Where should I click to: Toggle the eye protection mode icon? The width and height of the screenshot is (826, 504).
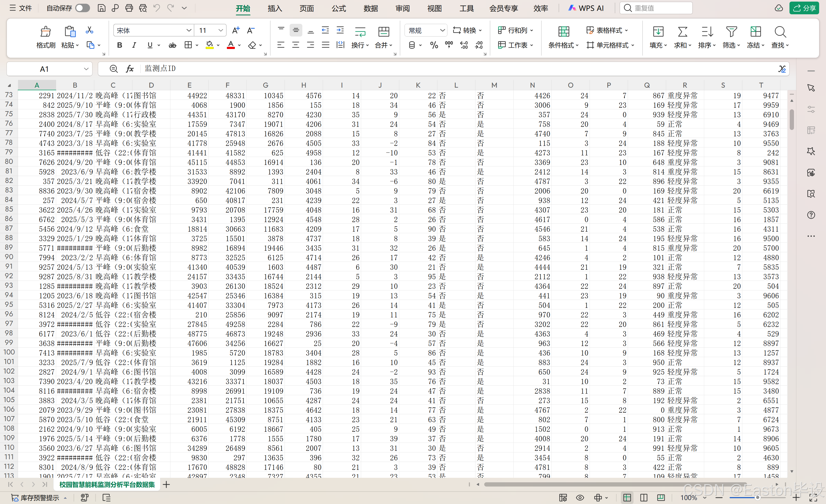[580, 498]
